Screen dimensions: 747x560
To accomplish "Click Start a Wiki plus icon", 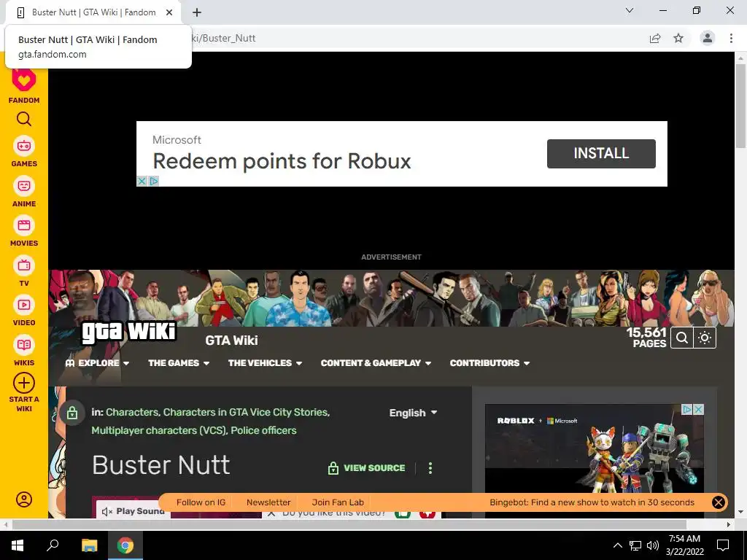I will (x=24, y=383).
